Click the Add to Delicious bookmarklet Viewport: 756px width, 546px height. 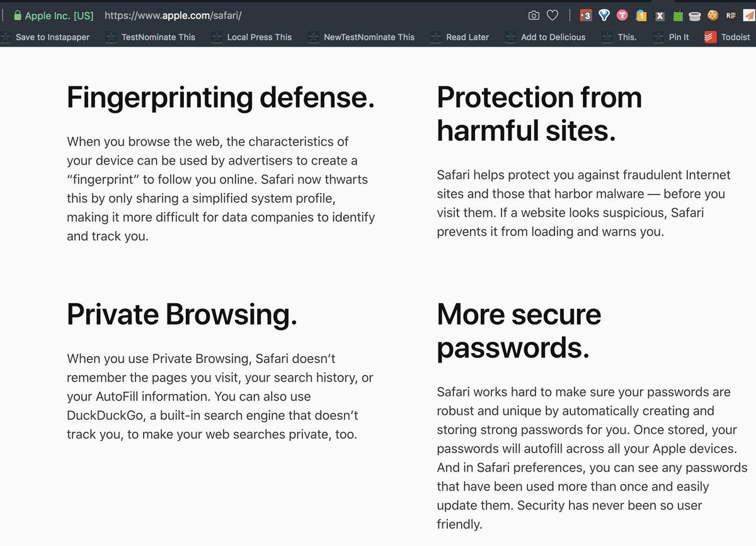(x=545, y=37)
